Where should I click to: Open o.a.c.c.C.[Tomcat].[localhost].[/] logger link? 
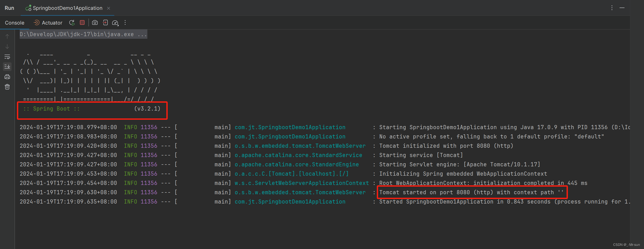[292, 174]
